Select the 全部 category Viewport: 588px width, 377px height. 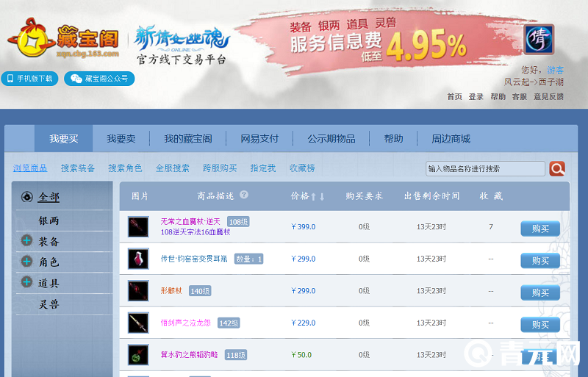coord(49,197)
